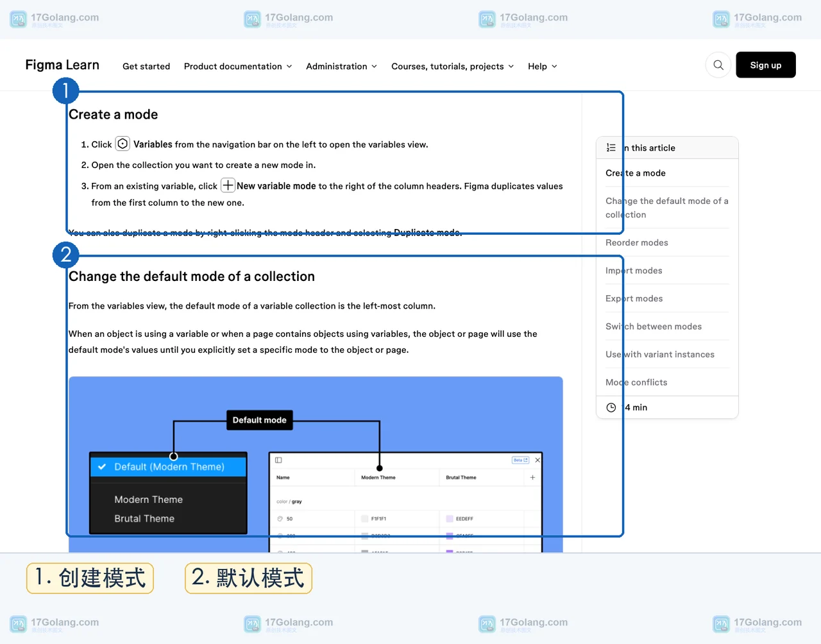821x644 pixels.
Task: Click the step 2 text Open the collection
Action: (x=203, y=165)
